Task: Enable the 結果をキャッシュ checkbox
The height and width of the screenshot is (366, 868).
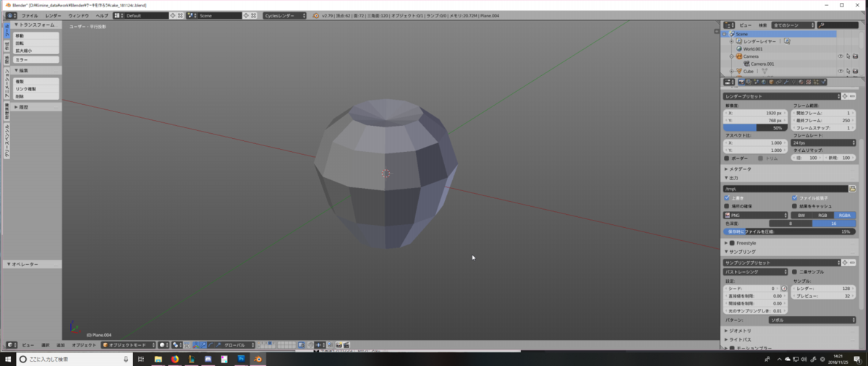Action: click(x=794, y=206)
